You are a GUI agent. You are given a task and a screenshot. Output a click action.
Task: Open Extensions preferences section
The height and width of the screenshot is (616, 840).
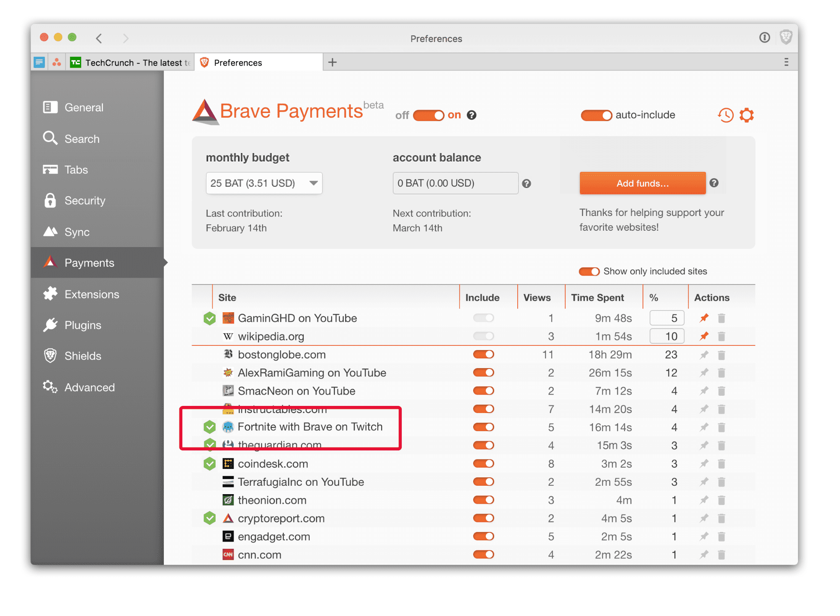point(97,294)
